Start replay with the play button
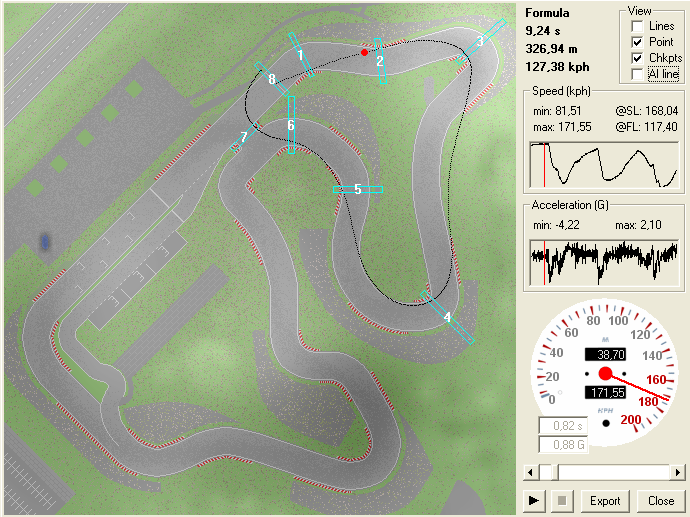Viewport: 690px width, 517px height. point(534,501)
